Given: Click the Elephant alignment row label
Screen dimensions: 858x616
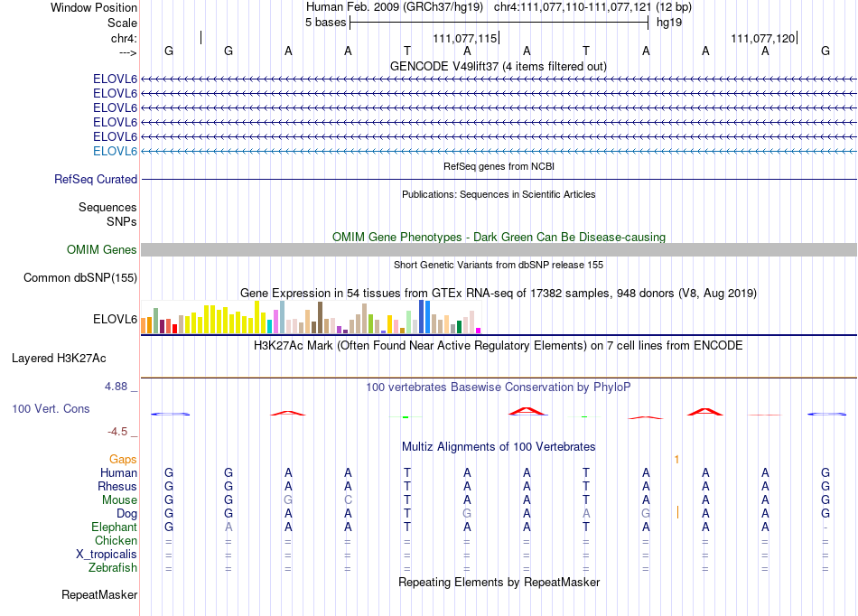Looking at the screenshot, I should pos(115,527).
